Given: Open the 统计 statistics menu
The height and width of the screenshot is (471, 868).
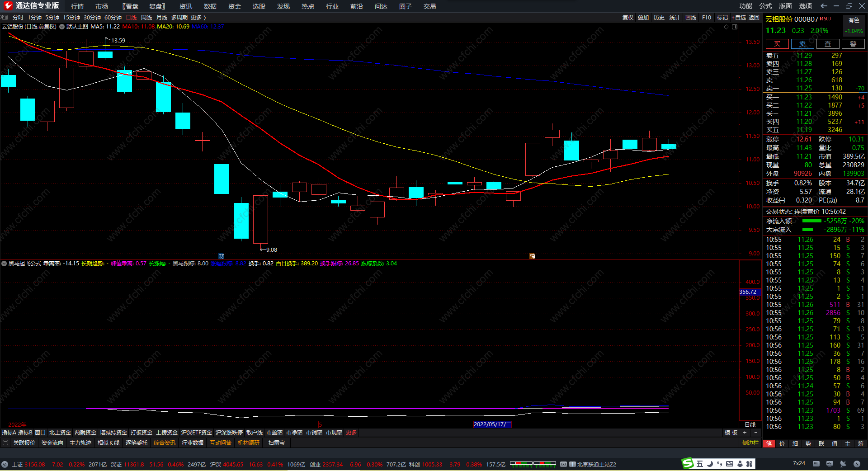Looking at the screenshot, I should 675,18.
